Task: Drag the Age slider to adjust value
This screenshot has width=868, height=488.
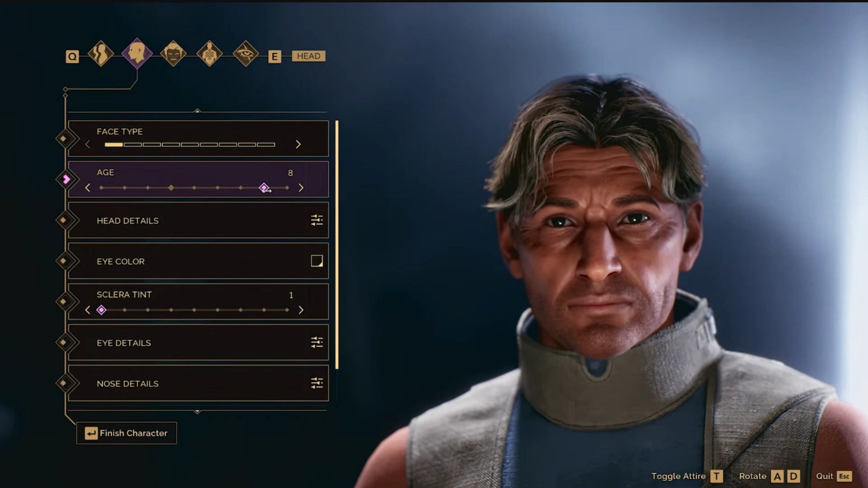Action: click(x=264, y=188)
